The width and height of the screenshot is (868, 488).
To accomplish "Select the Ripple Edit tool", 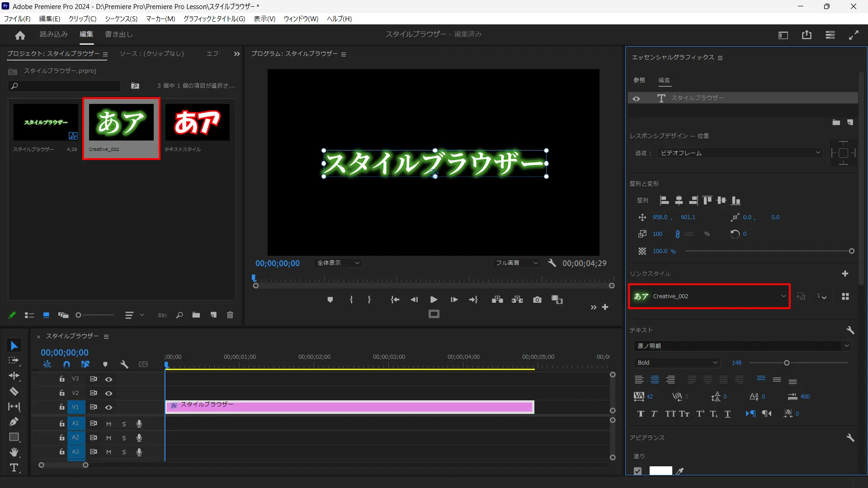I will pos(14,376).
